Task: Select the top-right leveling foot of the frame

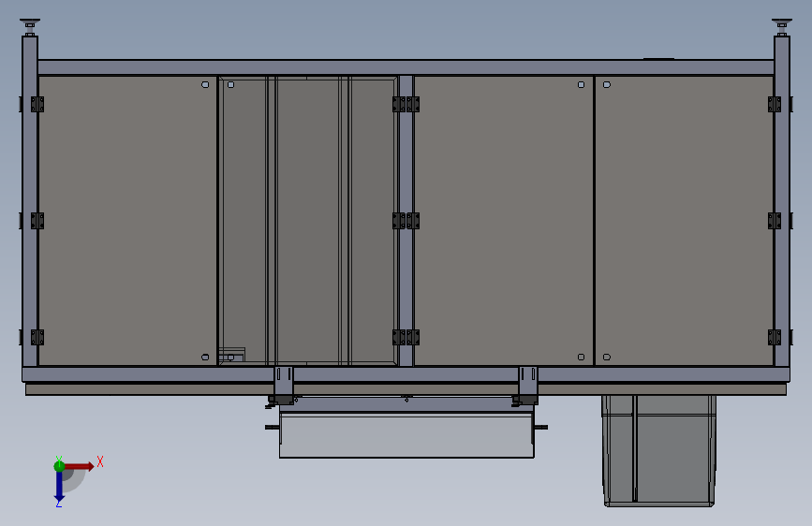Action: point(781,27)
